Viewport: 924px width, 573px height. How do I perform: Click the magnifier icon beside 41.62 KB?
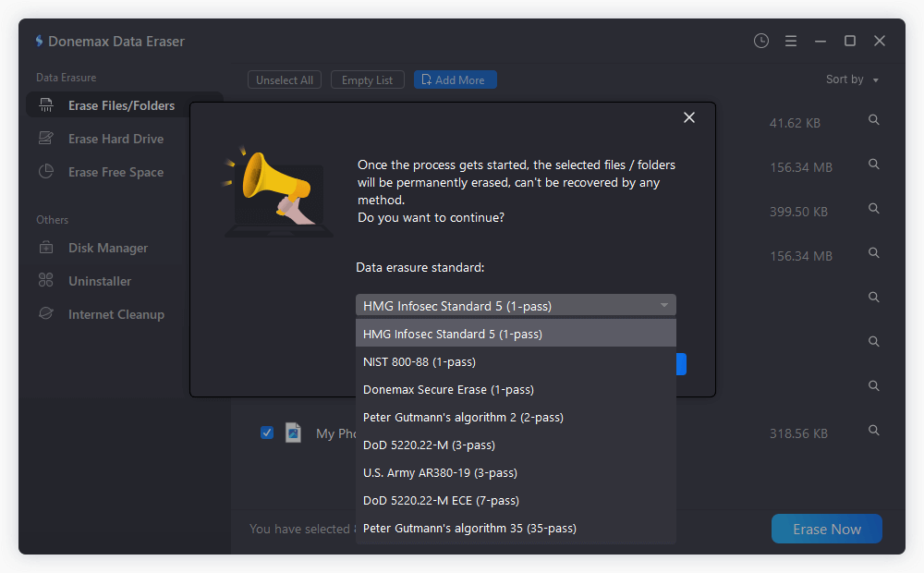point(873,121)
